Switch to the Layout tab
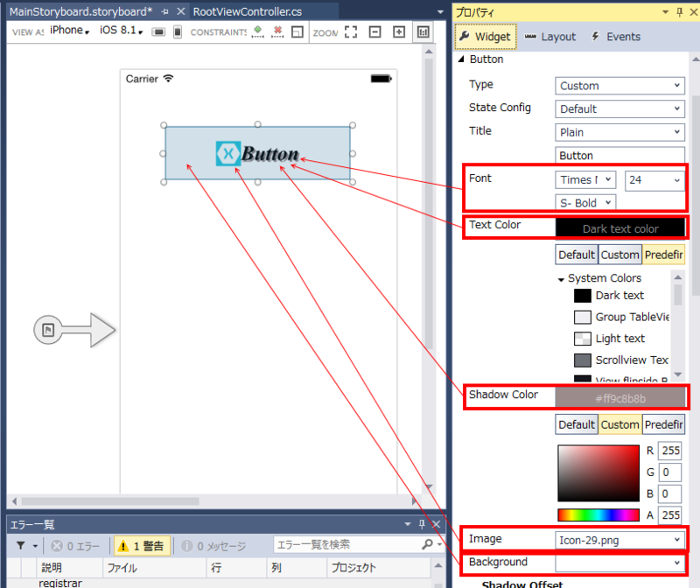 (550, 37)
